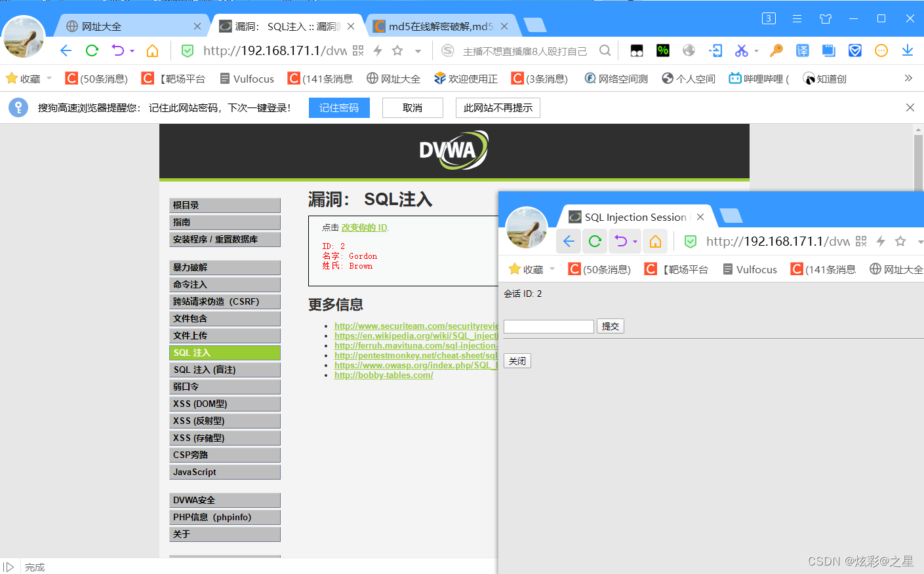Viewport: 924px width, 574px height.
Task: Click the user avatar in main window
Action: 24,37
